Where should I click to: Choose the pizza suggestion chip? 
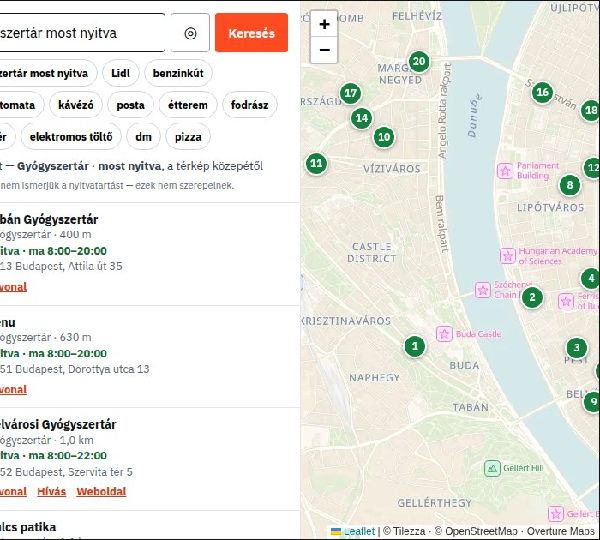pyautogui.click(x=188, y=137)
